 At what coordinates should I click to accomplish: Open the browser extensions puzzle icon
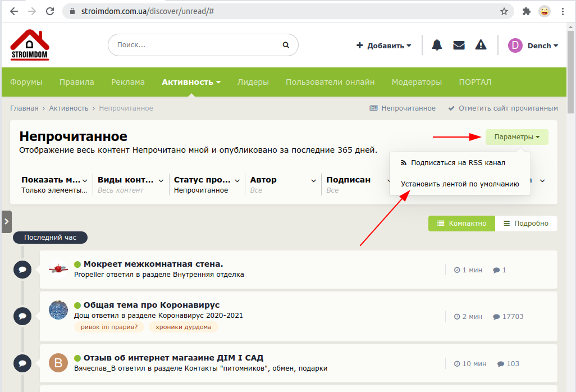point(527,11)
